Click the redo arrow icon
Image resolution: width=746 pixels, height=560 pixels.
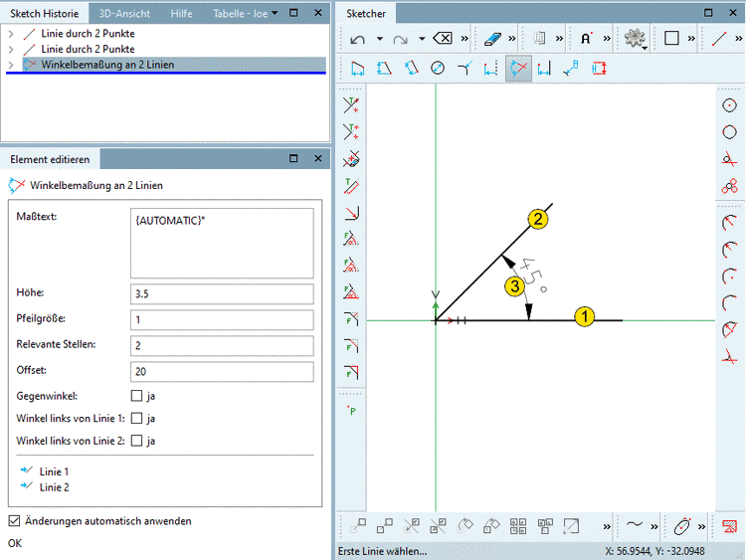pyautogui.click(x=400, y=39)
